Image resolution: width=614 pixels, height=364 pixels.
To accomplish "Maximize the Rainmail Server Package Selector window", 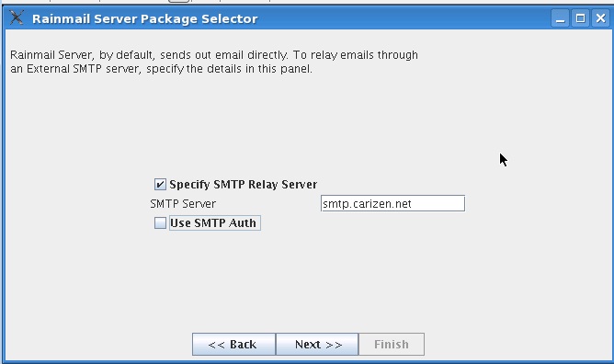I will tap(580, 18).
